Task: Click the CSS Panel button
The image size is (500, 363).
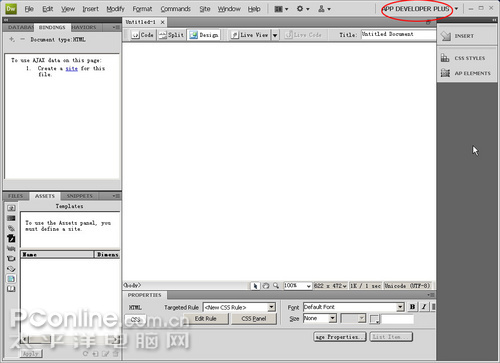Action: point(254,319)
